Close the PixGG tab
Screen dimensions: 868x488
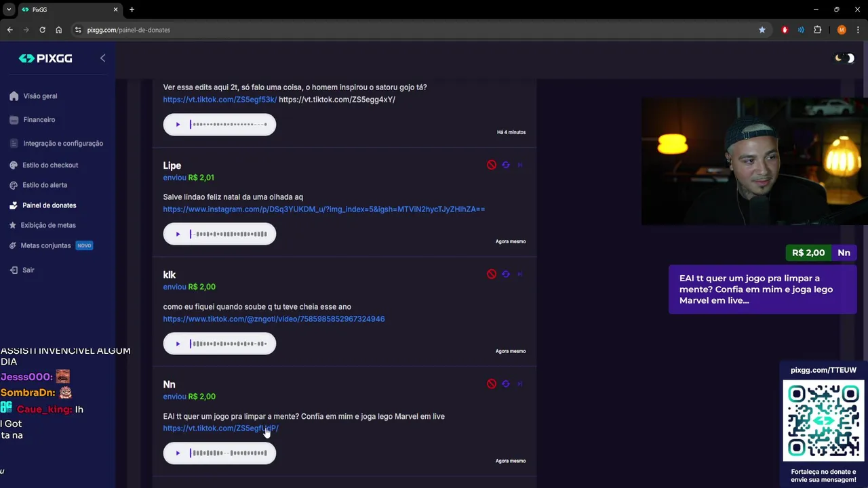[x=115, y=9]
